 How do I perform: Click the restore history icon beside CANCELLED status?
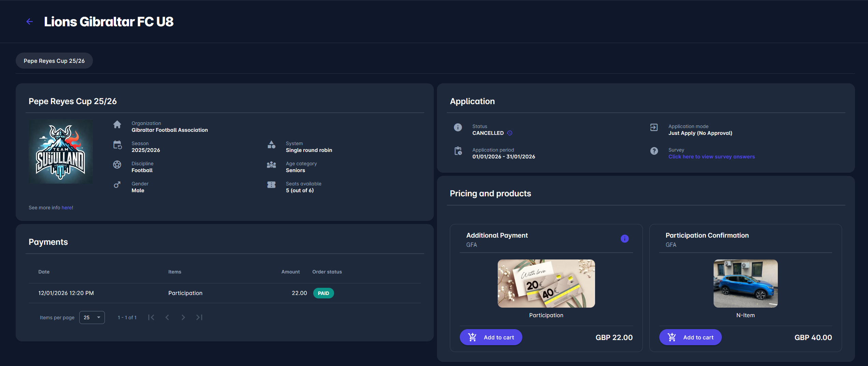(x=510, y=133)
